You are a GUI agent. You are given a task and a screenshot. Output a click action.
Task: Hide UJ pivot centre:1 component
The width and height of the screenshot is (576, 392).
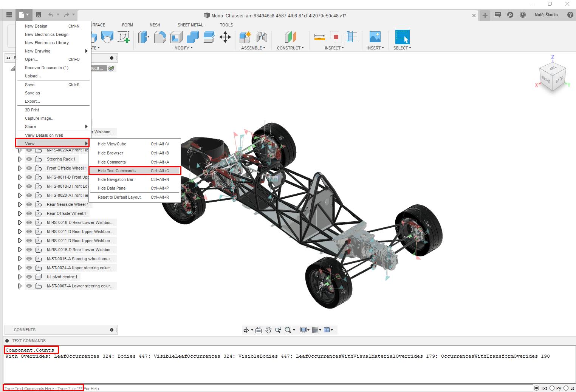29,277
